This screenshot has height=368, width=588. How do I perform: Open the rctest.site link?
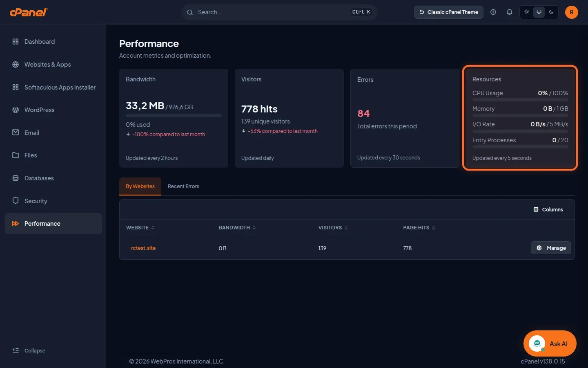(143, 248)
